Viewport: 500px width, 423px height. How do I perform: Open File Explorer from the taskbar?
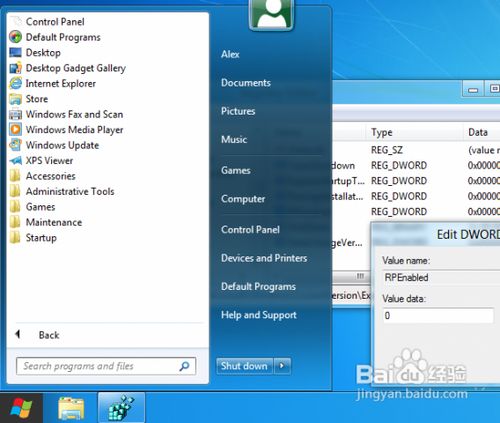pyautogui.click(x=71, y=408)
